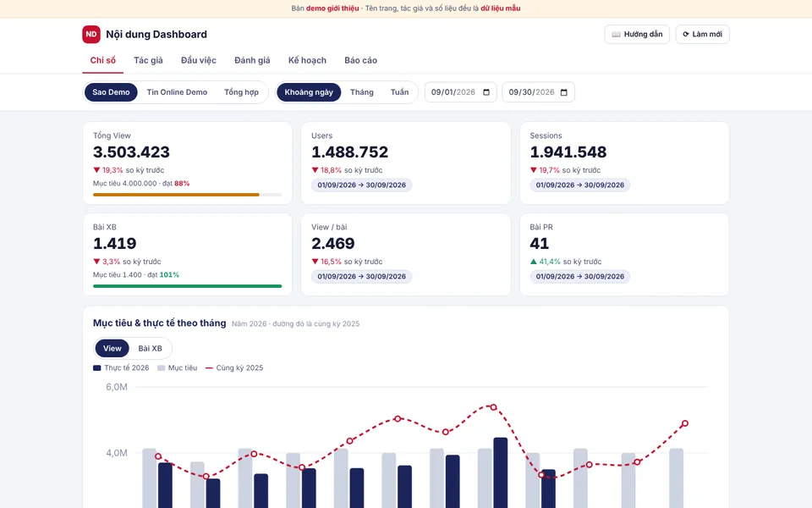Click the date range chip in Sessions card
The height and width of the screenshot is (508, 812).
[x=580, y=185]
